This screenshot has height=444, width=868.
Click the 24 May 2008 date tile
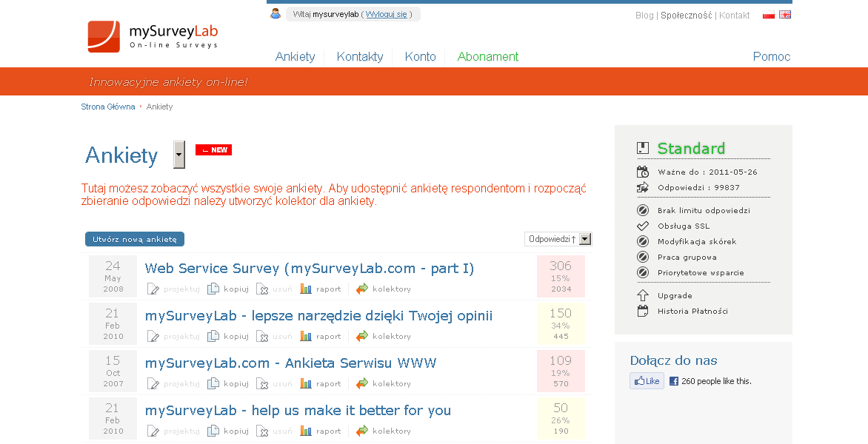pyautogui.click(x=113, y=277)
